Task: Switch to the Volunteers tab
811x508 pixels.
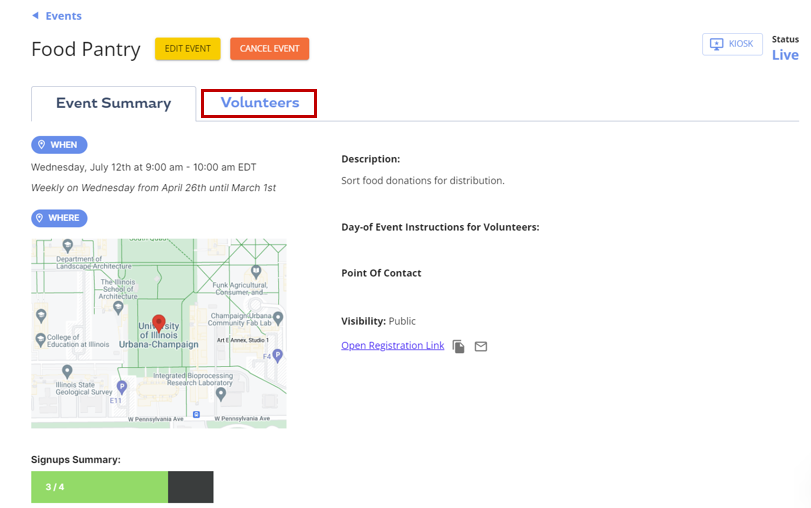Action: 259,103
